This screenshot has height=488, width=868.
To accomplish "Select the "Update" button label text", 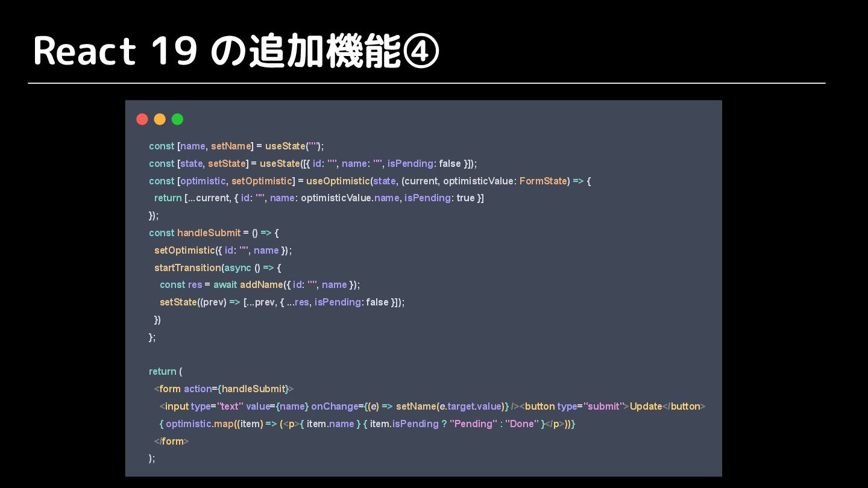I will click(646, 407).
